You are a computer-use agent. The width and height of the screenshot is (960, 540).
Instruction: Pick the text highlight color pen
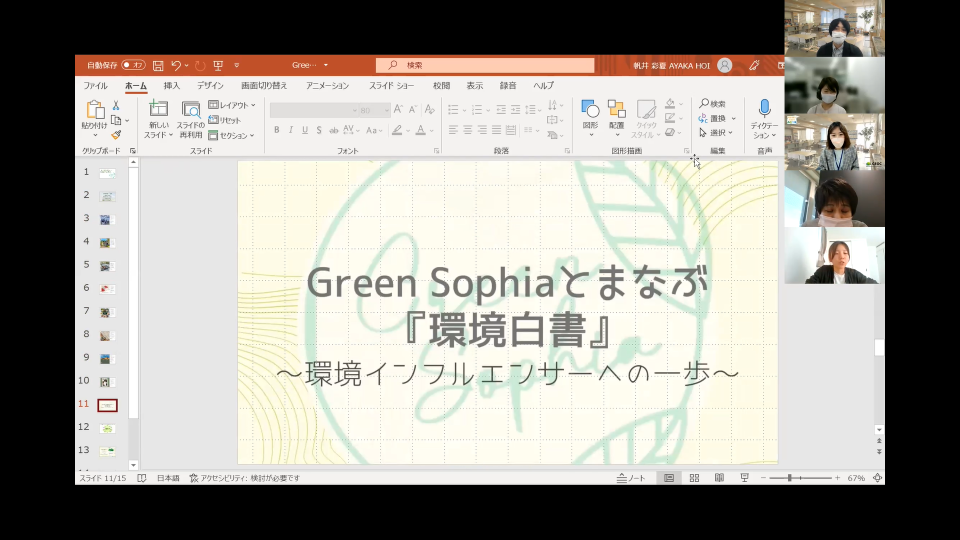click(x=397, y=130)
